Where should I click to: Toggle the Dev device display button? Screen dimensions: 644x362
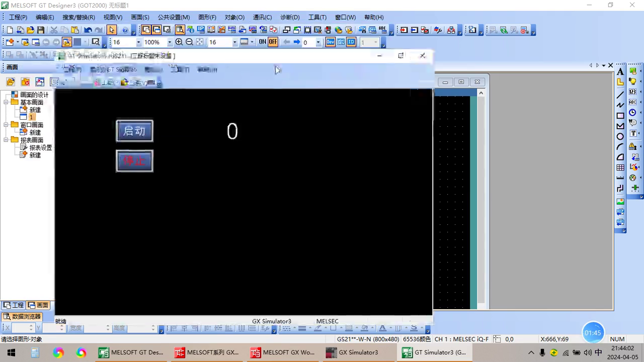pos(330,42)
